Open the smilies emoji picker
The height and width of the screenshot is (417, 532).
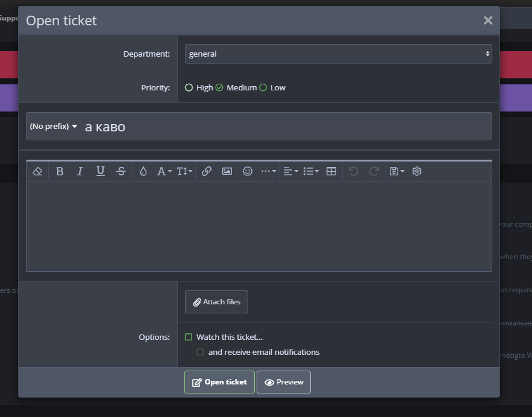pos(248,171)
